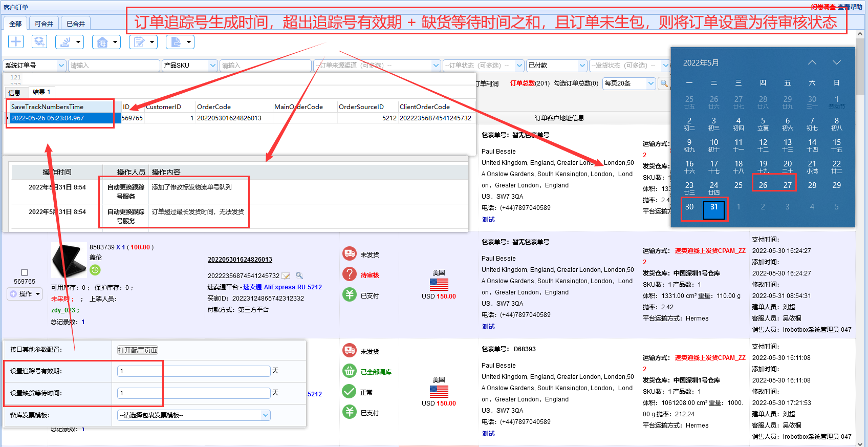Image resolution: width=868 pixels, height=447 pixels.
Task: Open order number link 202205301624826013
Action: 240,260
